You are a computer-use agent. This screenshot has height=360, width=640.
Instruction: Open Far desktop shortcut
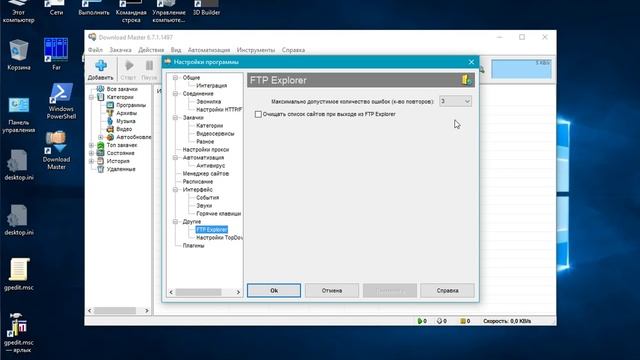56,50
